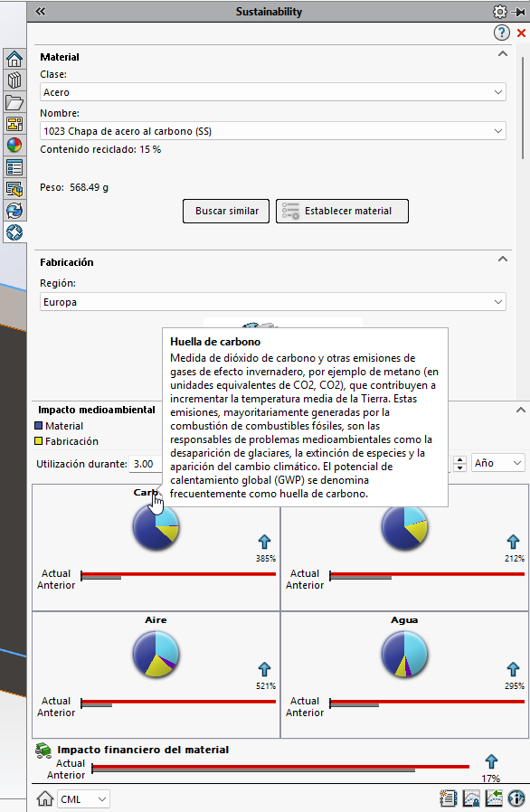Pin the Sustainability panel with the pushpin
Image resolution: width=530 pixels, height=812 pixels.
tap(518, 12)
